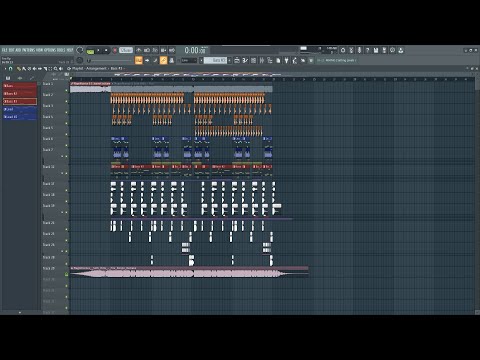This screenshot has width=480, height=360.
Task: Select the Bass #3 pattern in the picker
Action: tap(20, 101)
